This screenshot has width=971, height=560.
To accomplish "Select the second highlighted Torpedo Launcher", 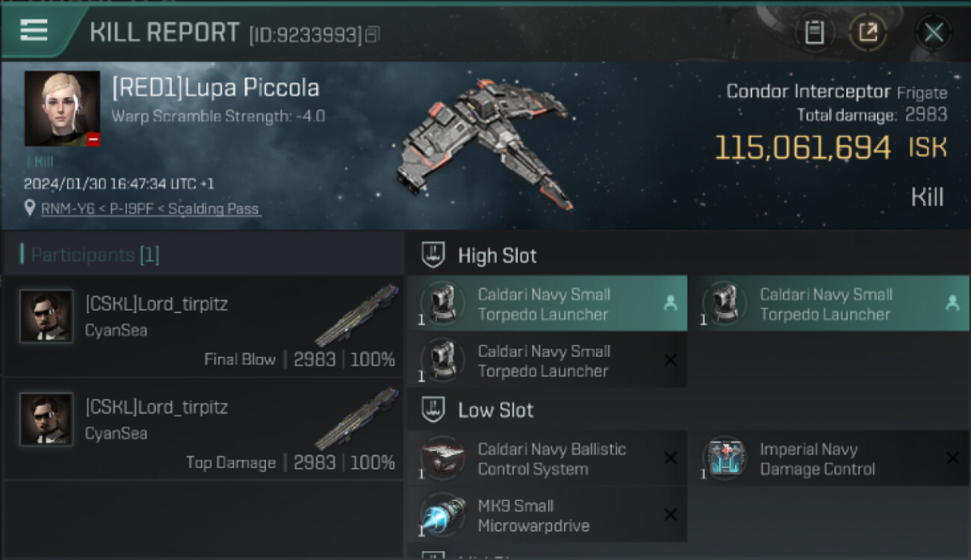I will [829, 304].
